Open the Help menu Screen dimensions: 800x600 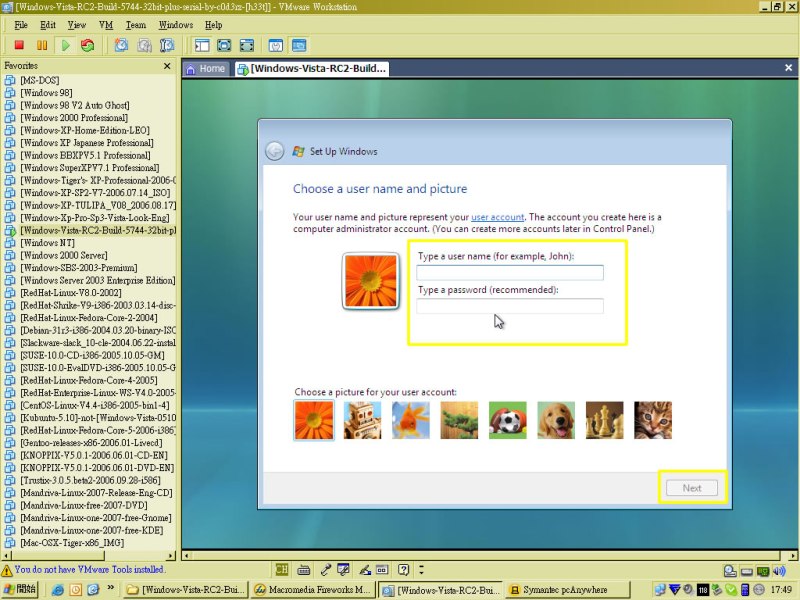pyautogui.click(x=213, y=25)
